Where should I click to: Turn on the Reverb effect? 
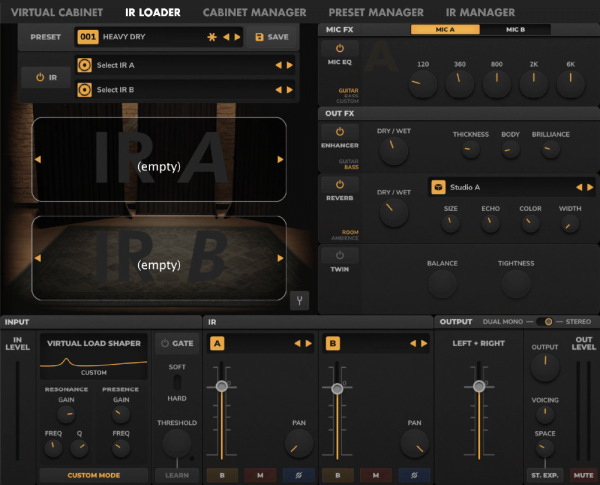coord(339,187)
